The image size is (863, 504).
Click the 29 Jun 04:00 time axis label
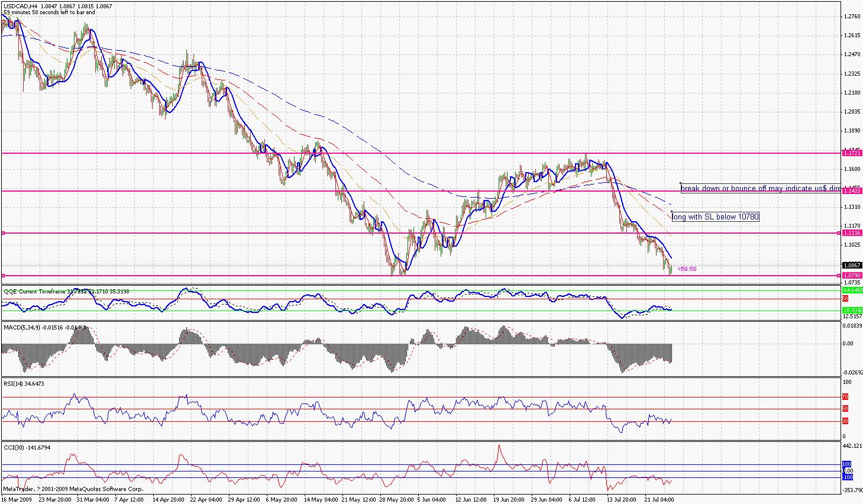547,500
